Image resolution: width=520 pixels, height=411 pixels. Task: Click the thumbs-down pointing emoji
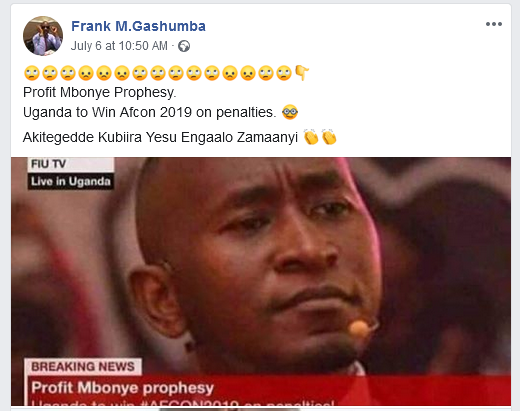pos(302,73)
